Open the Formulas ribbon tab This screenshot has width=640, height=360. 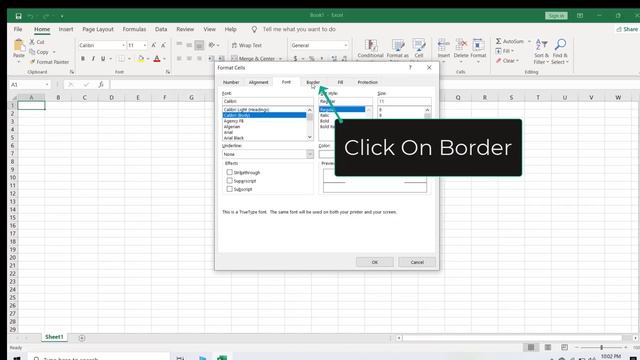tap(134, 29)
